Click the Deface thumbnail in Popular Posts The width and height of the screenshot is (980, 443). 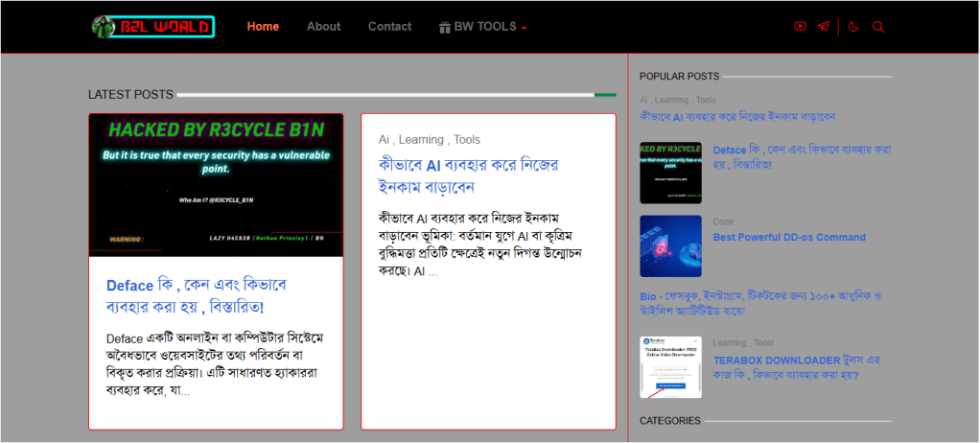[x=670, y=173]
